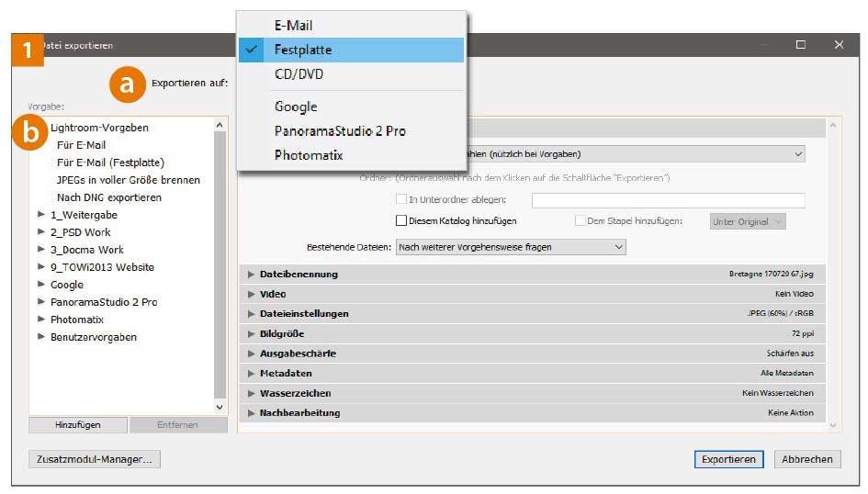Viewport: 868px width, 494px height.
Task: Expand the 1_Weitergabe preset folder
Action: tap(40, 215)
